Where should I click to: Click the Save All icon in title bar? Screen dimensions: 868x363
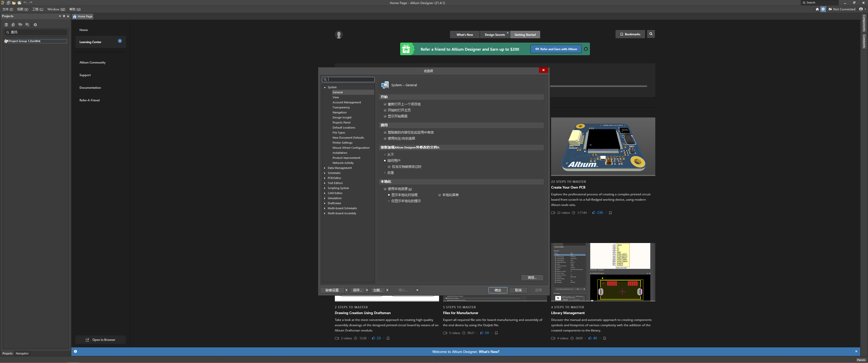8,3
